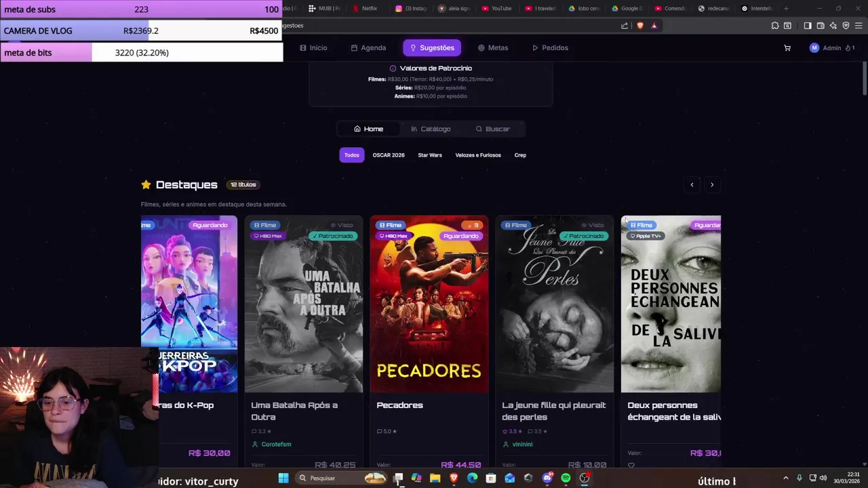Click the 12 títulos badge
The width and height of the screenshot is (868, 488).
coord(243,184)
